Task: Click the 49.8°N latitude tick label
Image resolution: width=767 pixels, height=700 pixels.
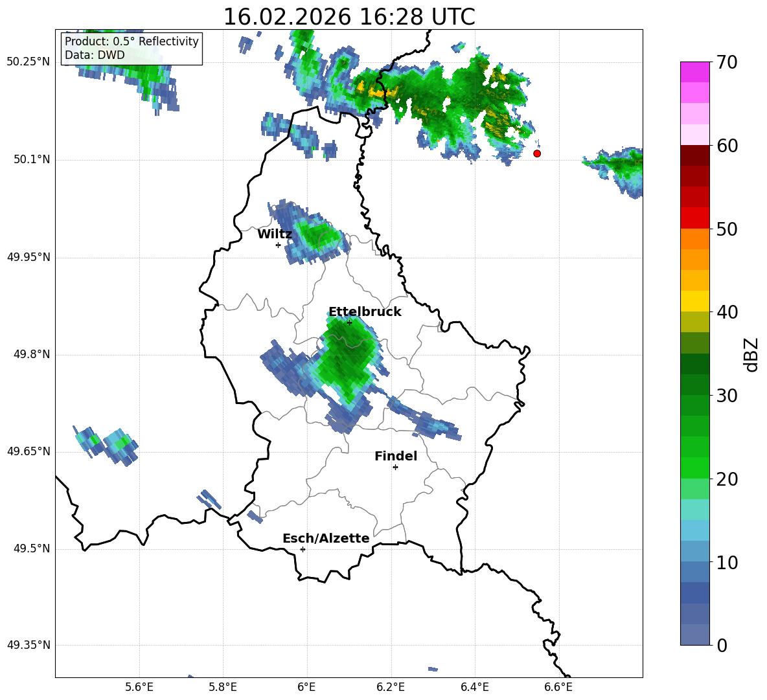Action: [x=32, y=354]
